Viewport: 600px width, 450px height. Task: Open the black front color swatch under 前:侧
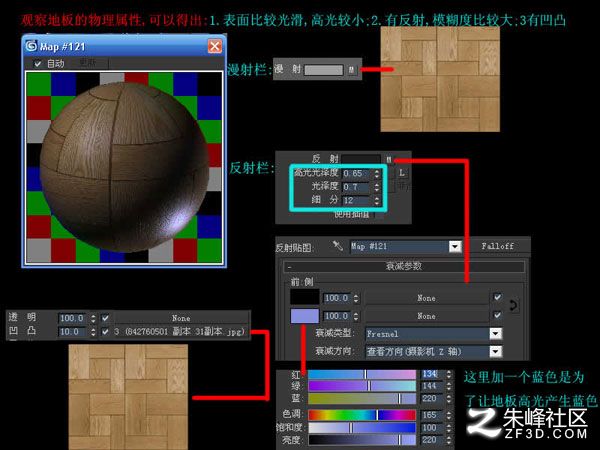click(305, 297)
